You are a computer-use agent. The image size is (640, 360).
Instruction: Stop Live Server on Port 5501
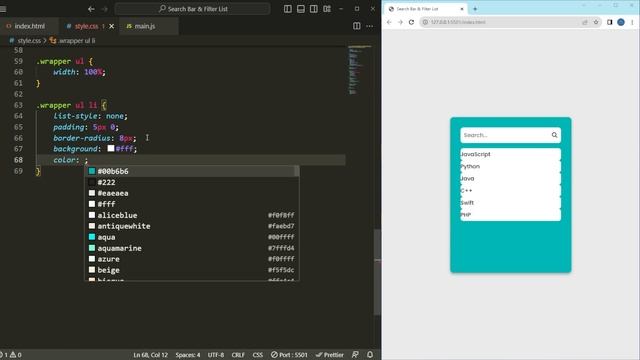(x=289, y=355)
